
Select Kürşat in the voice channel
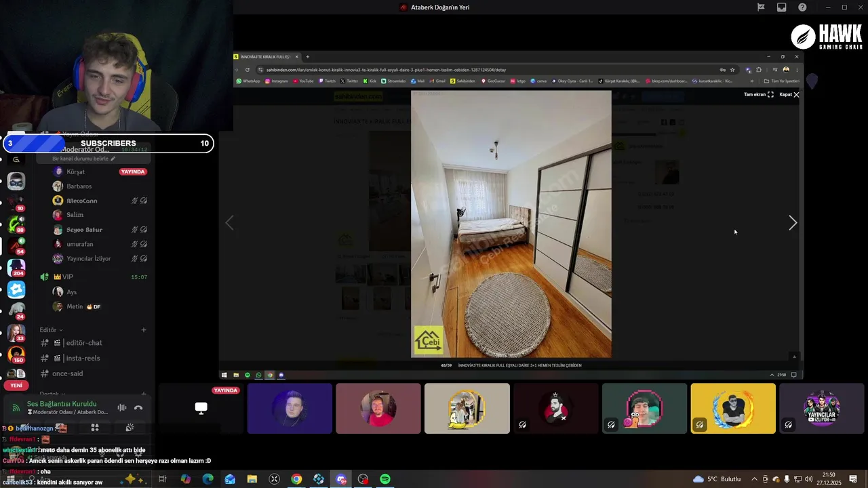(x=100, y=172)
